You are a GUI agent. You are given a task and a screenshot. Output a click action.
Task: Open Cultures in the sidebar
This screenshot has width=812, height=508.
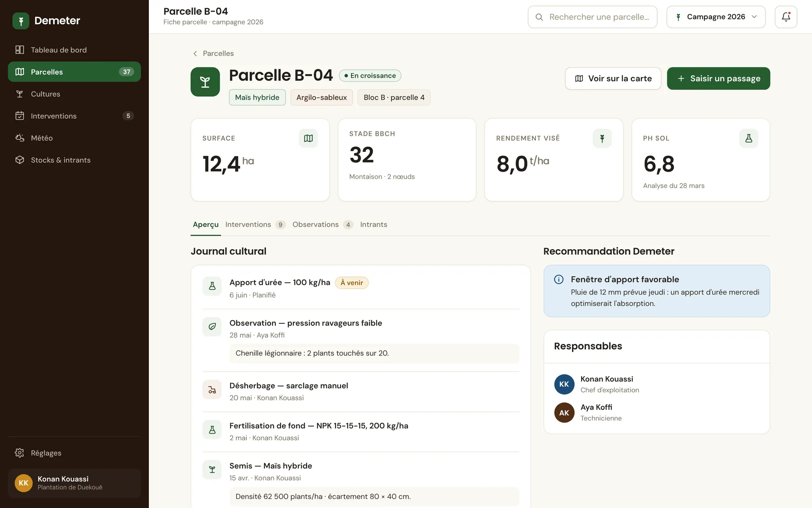pos(74,94)
